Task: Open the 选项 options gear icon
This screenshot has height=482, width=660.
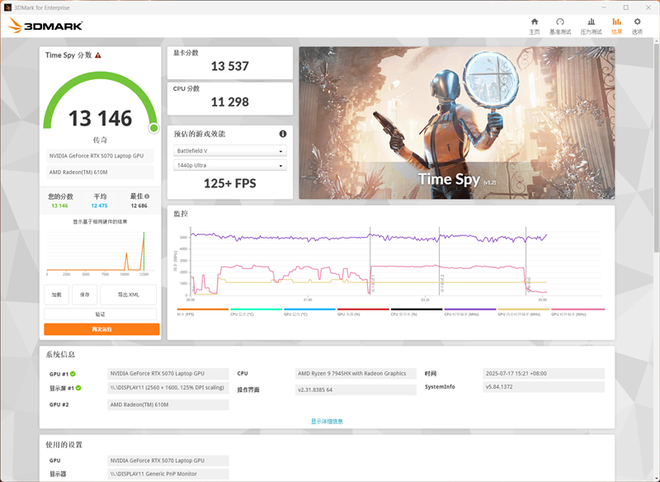Action: 638,21
